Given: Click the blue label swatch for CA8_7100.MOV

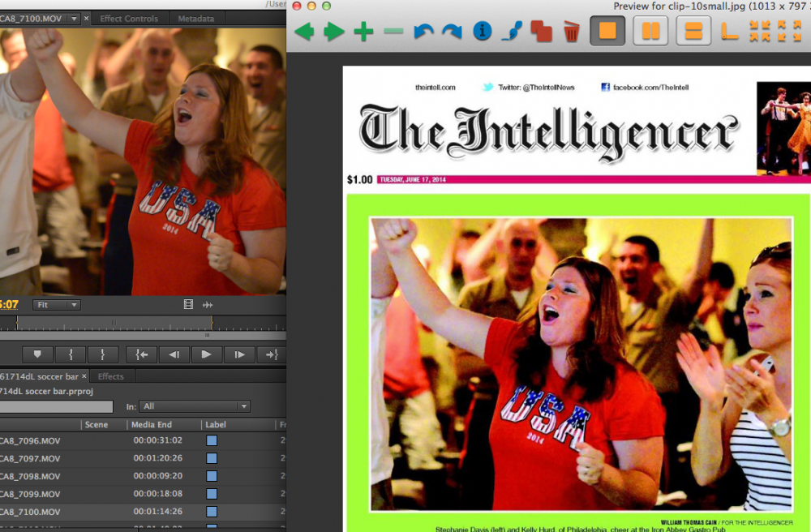Looking at the screenshot, I should (x=212, y=511).
